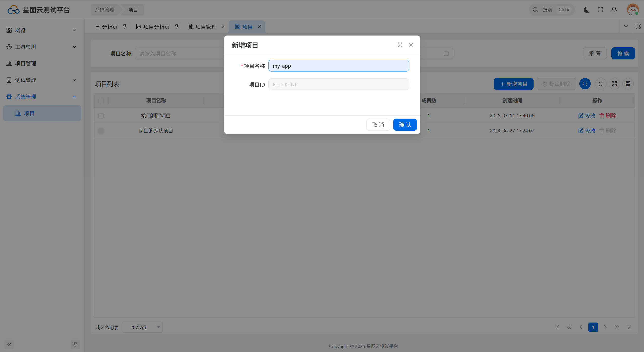Check the 接口测评项目 row checkbox
644x352 pixels.
tap(101, 116)
